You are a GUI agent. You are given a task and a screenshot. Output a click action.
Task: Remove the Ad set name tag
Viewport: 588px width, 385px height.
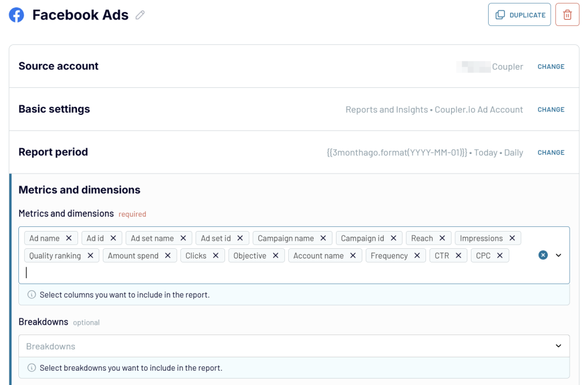[x=183, y=238]
